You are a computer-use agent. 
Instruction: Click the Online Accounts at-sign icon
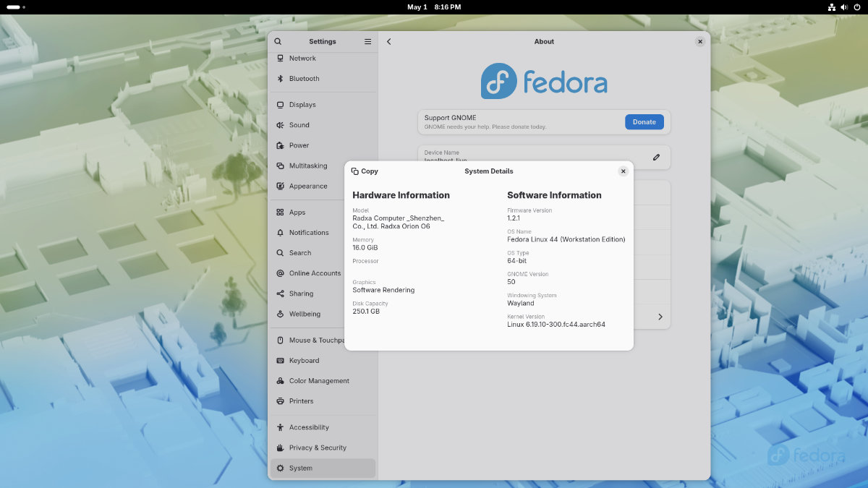[280, 273]
